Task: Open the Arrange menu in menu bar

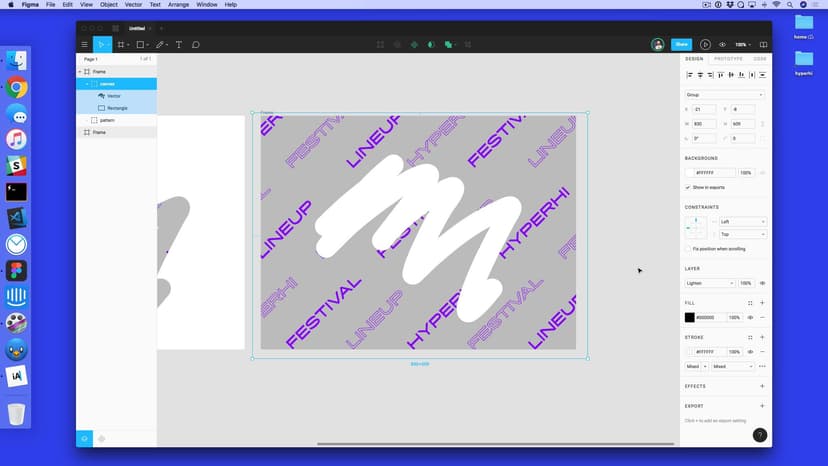Action: pyautogui.click(x=179, y=5)
